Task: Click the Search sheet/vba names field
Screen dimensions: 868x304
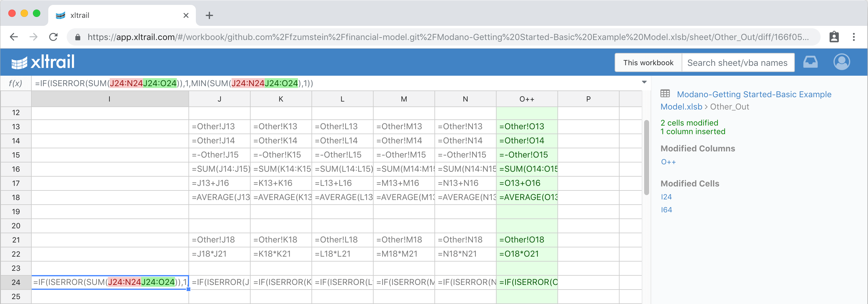Action: point(738,62)
